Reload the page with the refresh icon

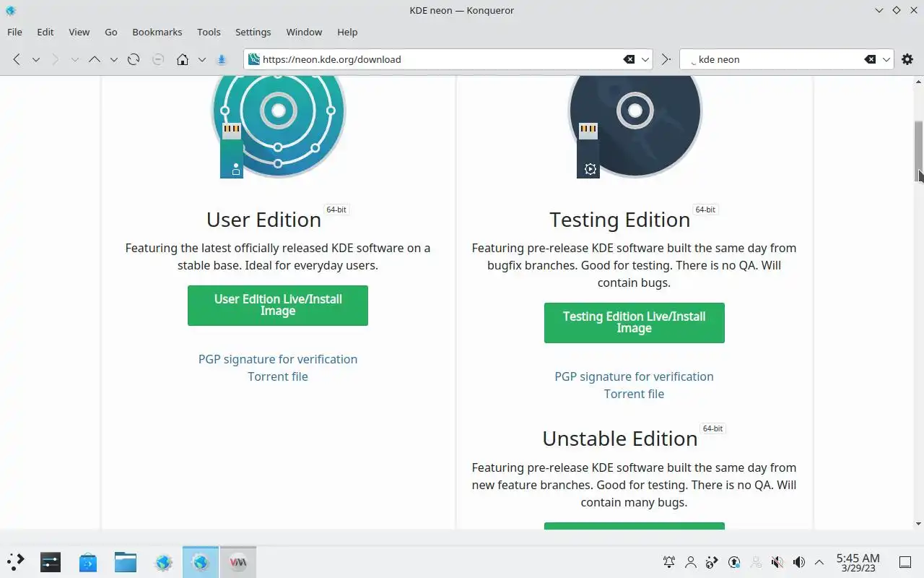coord(134,59)
